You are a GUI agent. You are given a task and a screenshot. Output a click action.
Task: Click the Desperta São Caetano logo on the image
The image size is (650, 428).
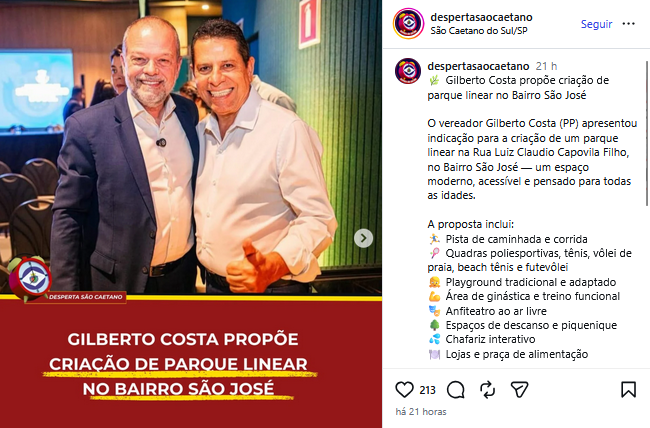[x=29, y=278]
